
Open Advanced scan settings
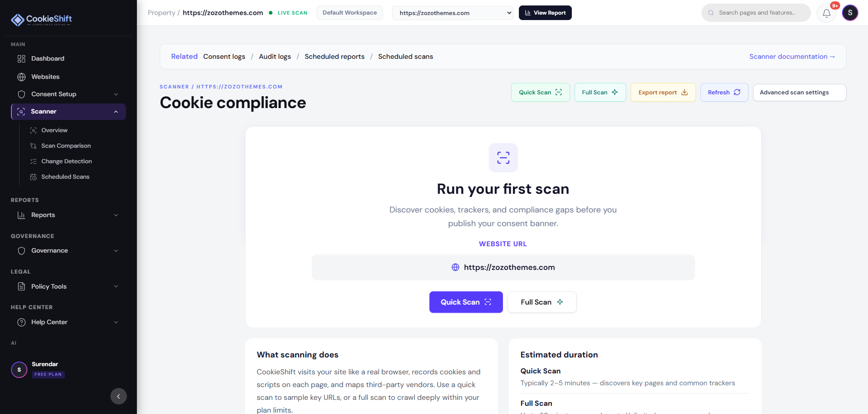pyautogui.click(x=800, y=93)
